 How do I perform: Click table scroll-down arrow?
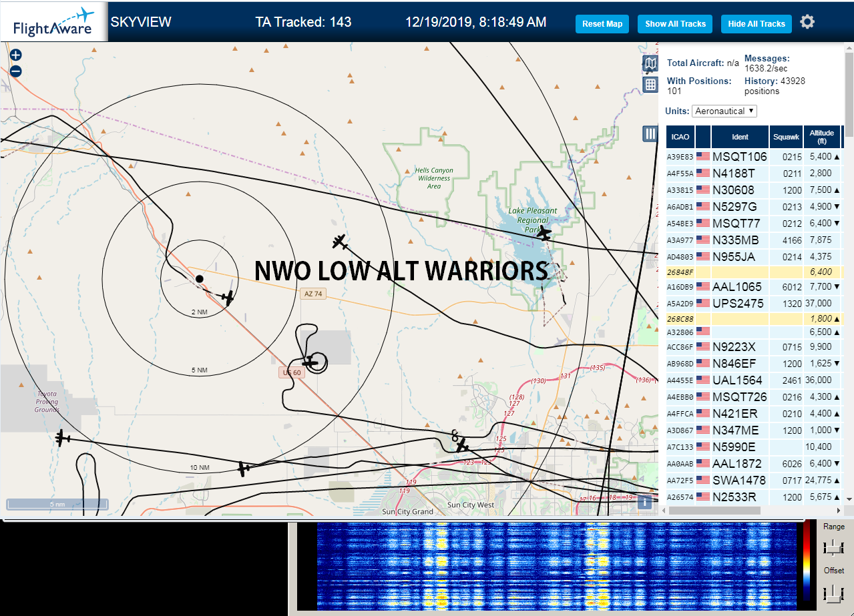(849, 499)
